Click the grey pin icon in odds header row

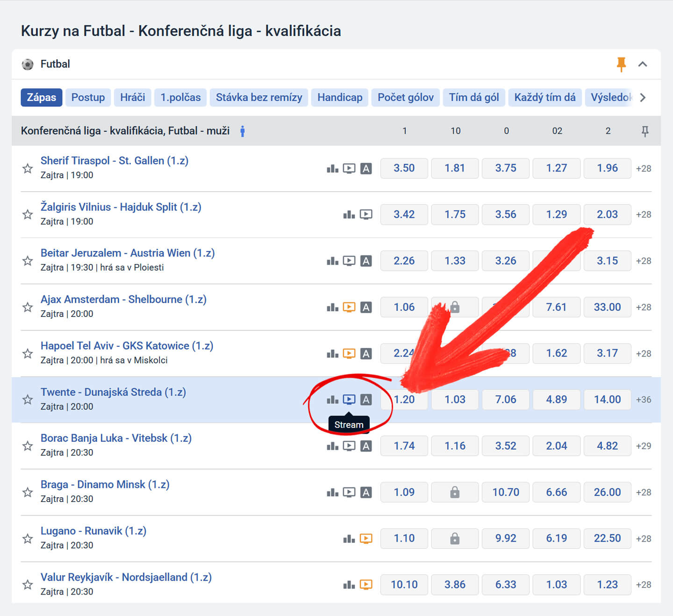pos(645,131)
